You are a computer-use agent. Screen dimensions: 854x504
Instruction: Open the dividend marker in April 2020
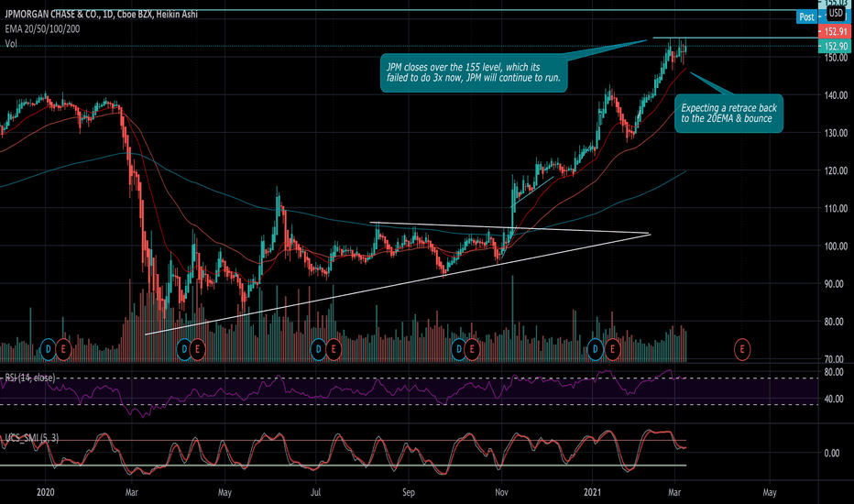tap(184, 349)
